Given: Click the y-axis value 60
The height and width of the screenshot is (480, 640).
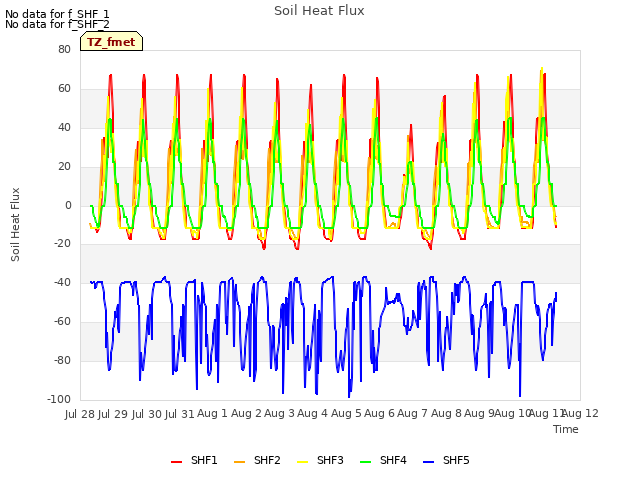Looking at the screenshot, I should coord(64,89).
